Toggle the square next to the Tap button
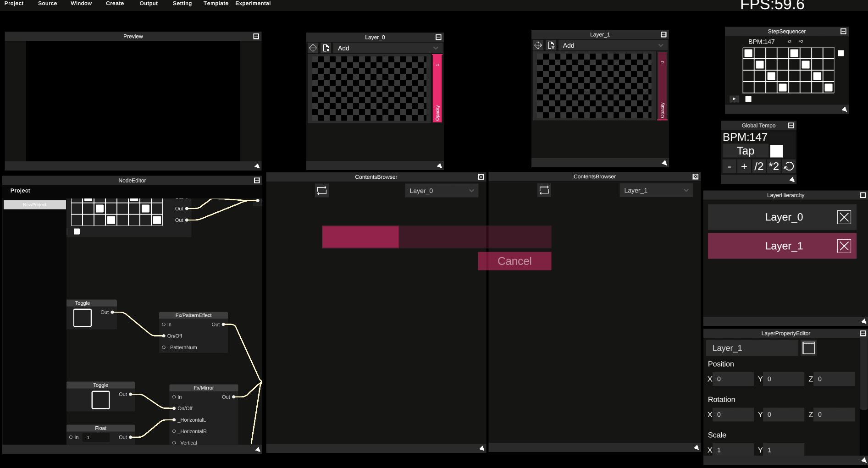868x468 pixels. click(x=776, y=150)
